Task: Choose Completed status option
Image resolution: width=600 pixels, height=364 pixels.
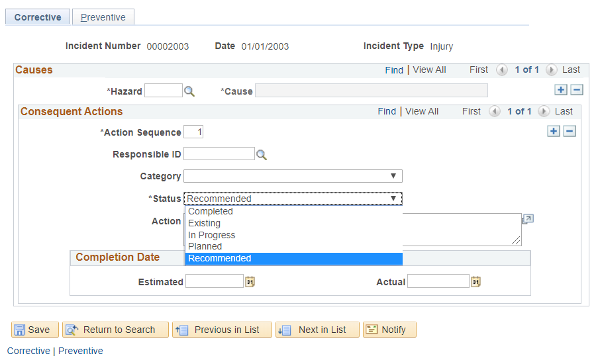Action: (293, 211)
